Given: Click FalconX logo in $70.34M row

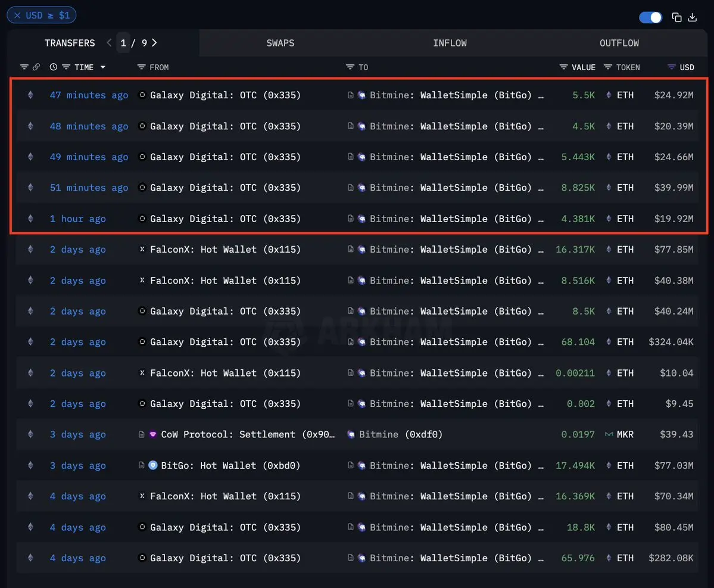Looking at the screenshot, I should point(142,496).
